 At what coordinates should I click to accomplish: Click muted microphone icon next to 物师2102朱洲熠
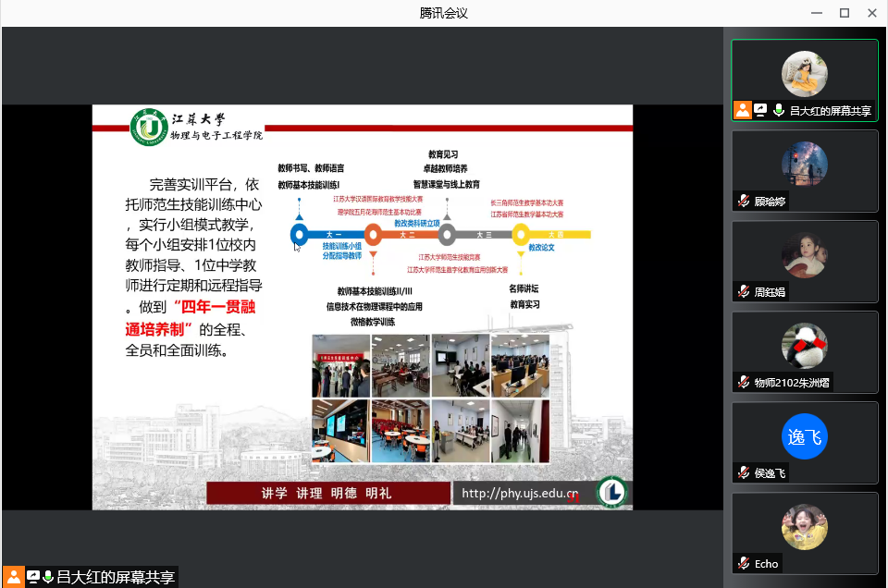(x=744, y=382)
